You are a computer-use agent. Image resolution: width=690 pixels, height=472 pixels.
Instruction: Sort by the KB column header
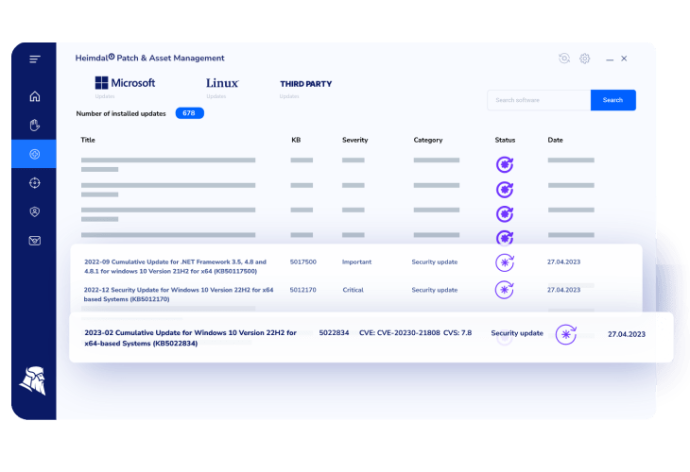pos(296,140)
